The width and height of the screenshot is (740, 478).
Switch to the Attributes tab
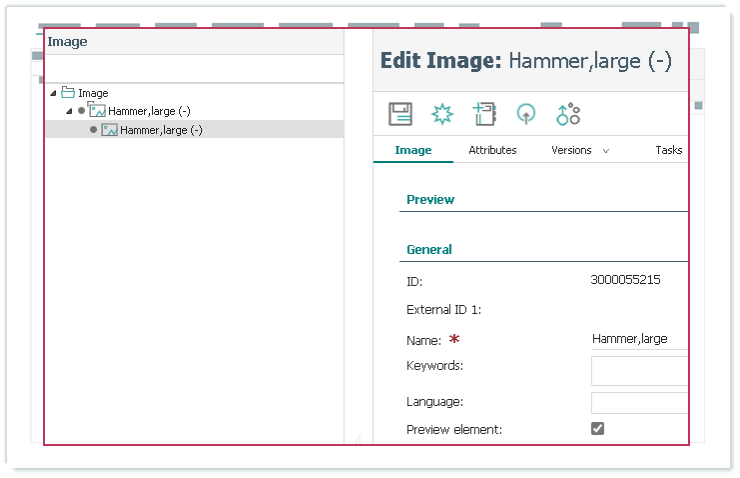click(x=492, y=150)
